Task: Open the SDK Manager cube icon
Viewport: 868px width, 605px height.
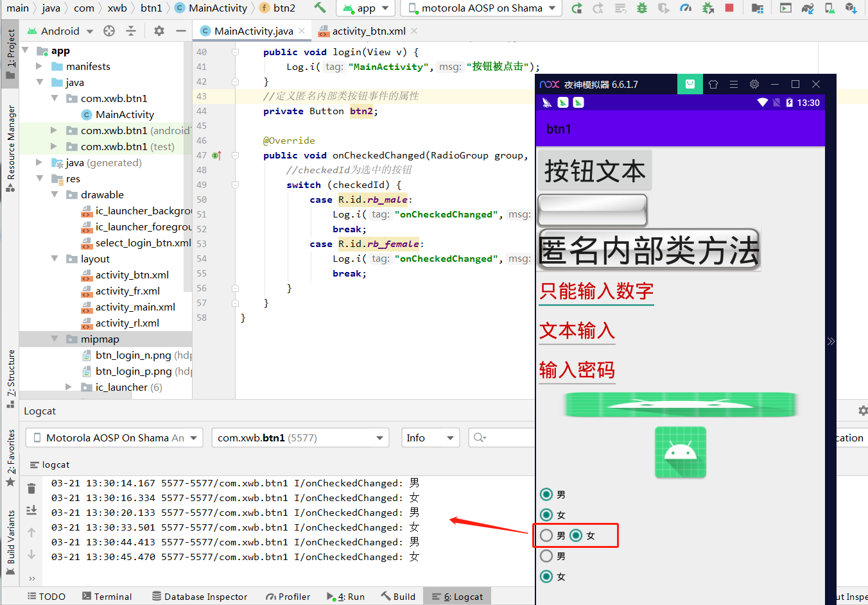Action: point(853,8)
